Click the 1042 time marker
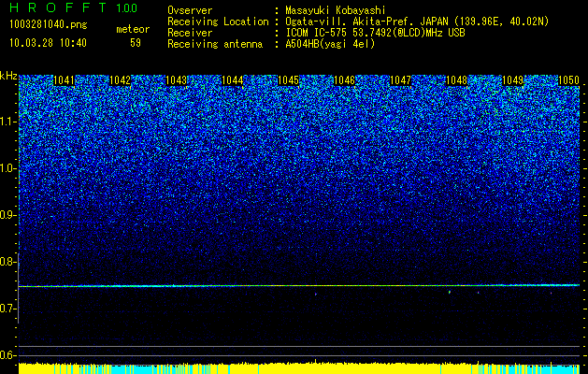Viewport: 588px width, 374px height. [x=120, y=80]
